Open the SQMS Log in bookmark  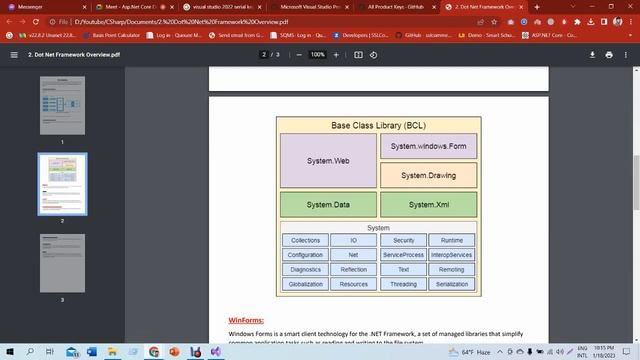298,36
